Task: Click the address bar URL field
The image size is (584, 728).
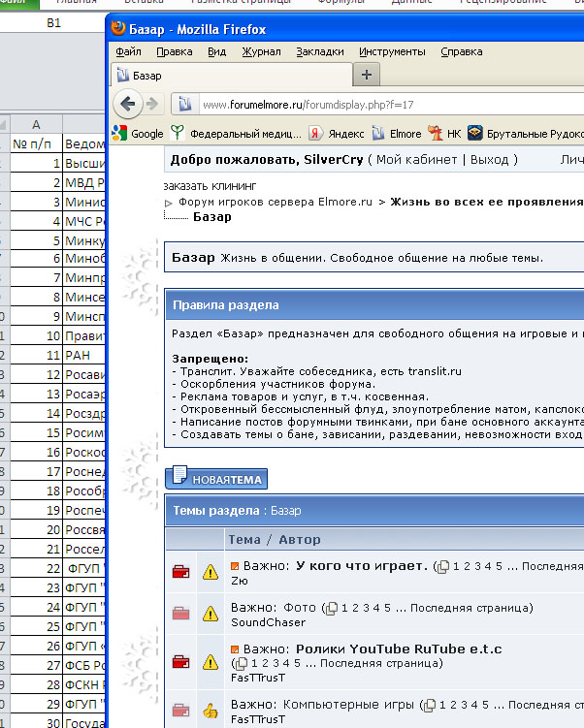Action: [x=392, y=105]
